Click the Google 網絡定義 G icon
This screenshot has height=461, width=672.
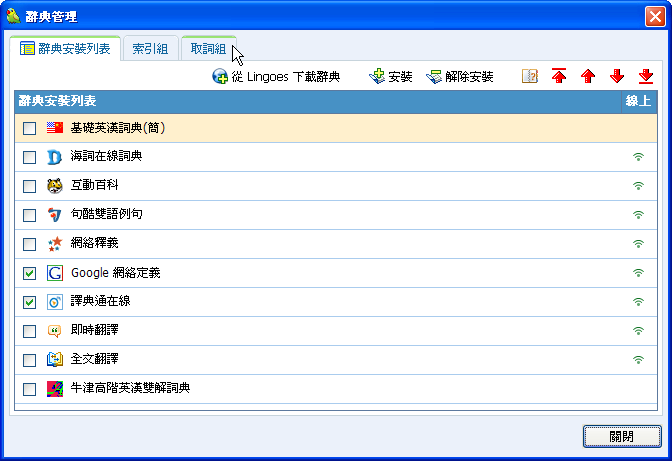pyautogui.click(x=55, y=273)
